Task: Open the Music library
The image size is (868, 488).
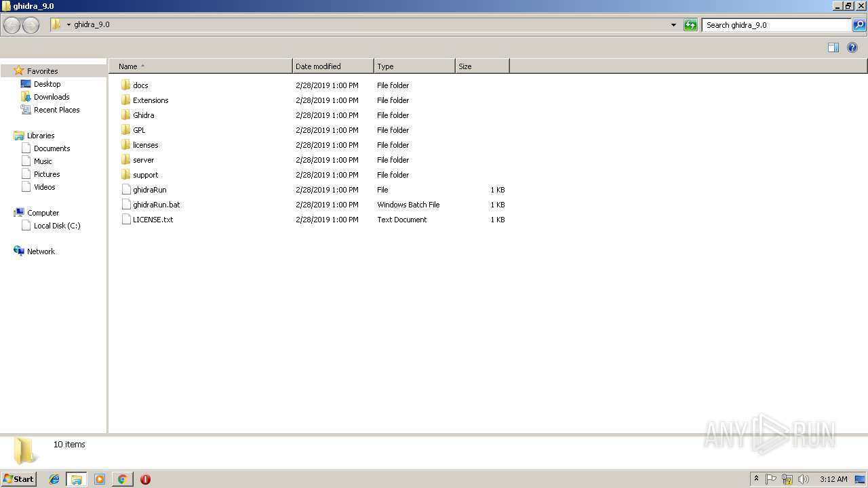Action: (x=43, y=161)
